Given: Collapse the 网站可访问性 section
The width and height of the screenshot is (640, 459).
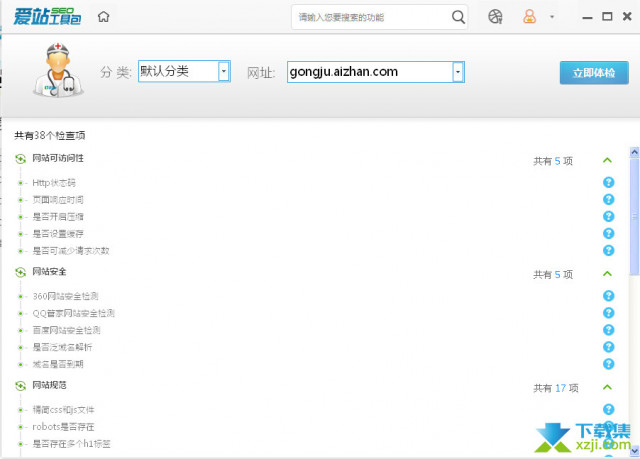Looking at the screenshot, I should [607, 160].
